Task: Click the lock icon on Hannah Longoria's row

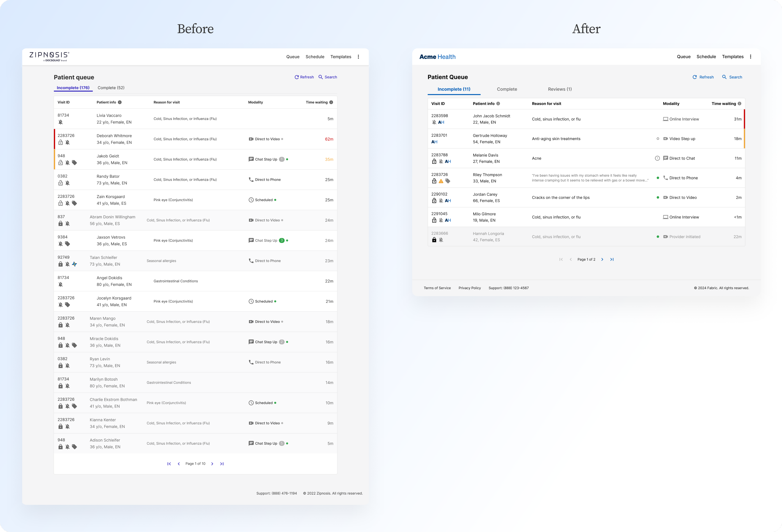Action: [x=434, y=240]
